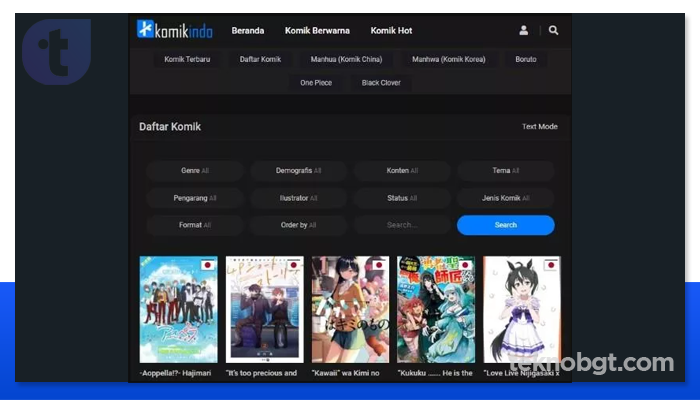
Task: Open the One Piece link
Action: point(316,83)
